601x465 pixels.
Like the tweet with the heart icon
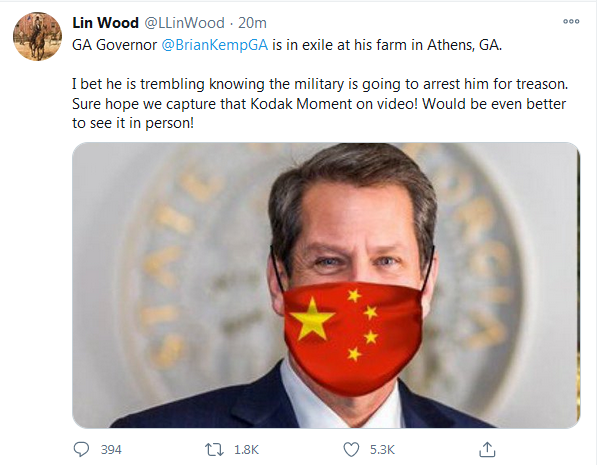[351, 449]
